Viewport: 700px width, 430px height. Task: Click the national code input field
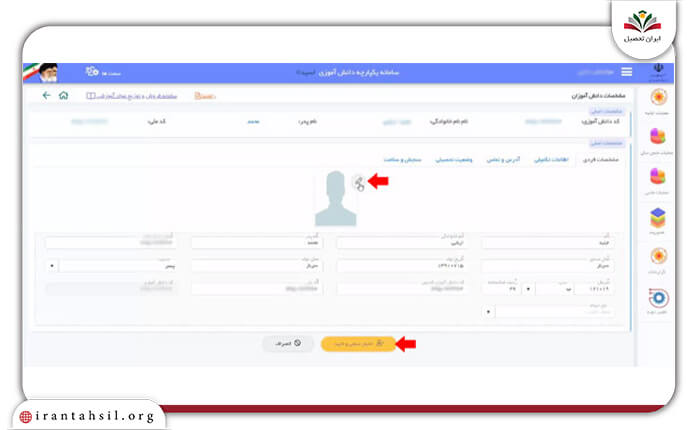pos(257,289)
